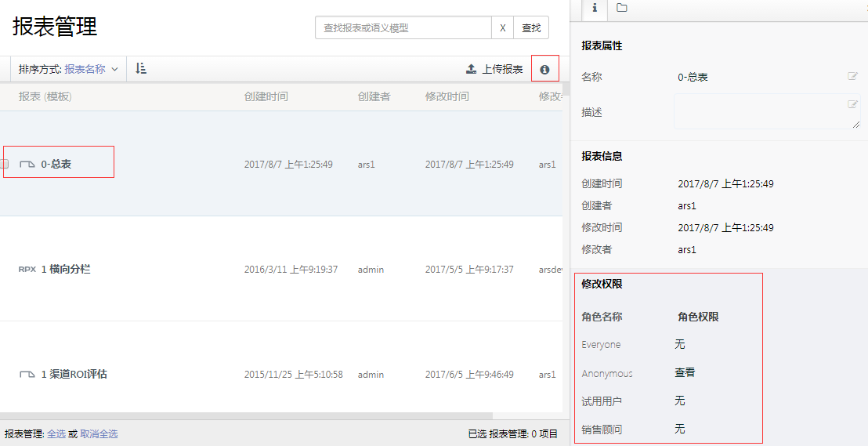868x446 pixels.
Task: Click the 取消全选 link
Action: pos(99,433)
